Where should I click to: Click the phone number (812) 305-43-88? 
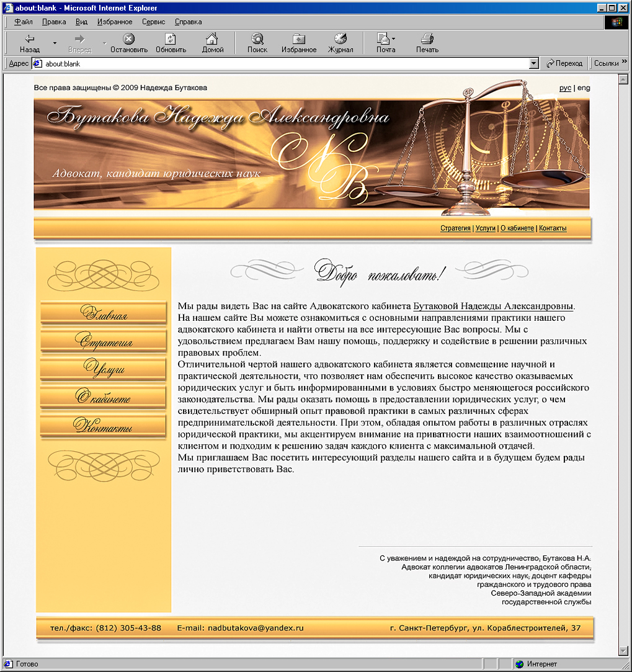pos(128,629)
